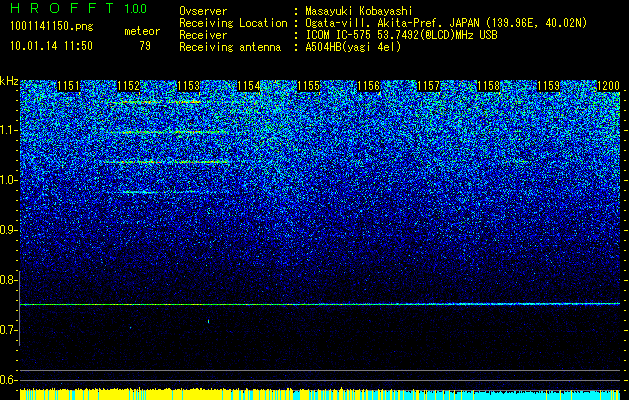The image size is (629, 400).
Task: Click the 1200 time marker
Action: tap(609, 86)
